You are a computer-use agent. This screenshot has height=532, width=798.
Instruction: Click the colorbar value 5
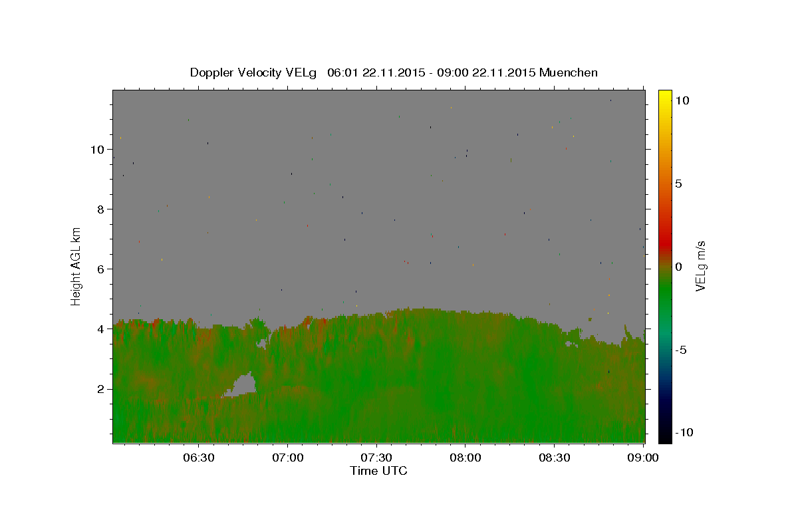pos(678,184)
